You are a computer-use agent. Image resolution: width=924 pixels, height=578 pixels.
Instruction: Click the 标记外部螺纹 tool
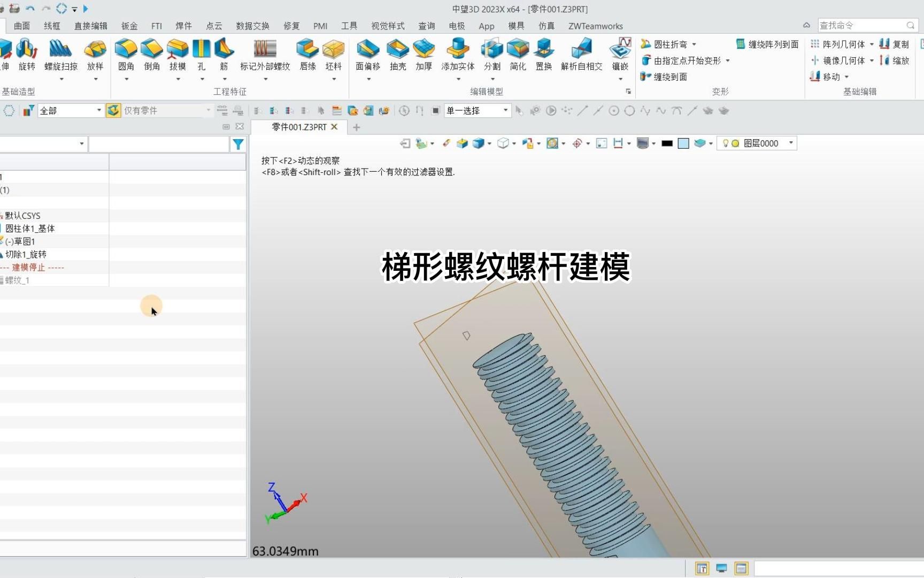pos(265,56)
